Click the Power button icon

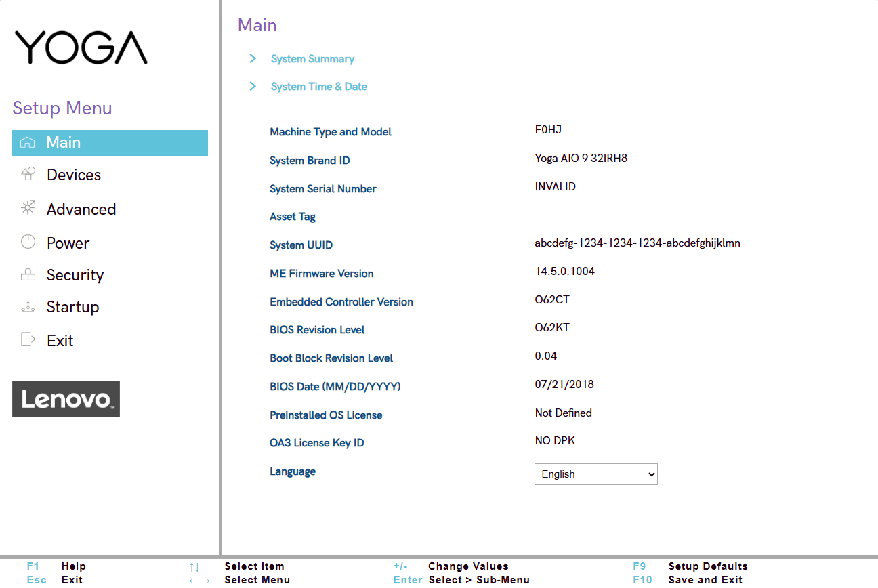click(28, 241)
